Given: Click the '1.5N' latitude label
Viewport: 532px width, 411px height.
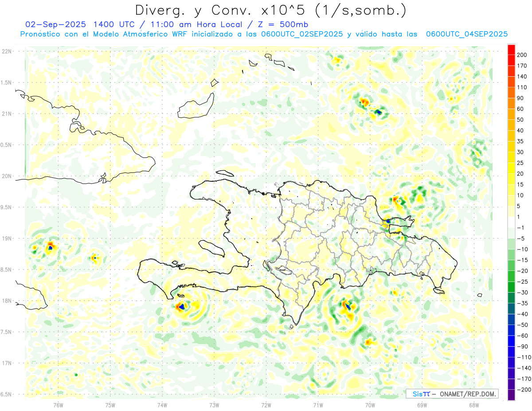Looking at the screenshot, I should click(x=6, y=82).
